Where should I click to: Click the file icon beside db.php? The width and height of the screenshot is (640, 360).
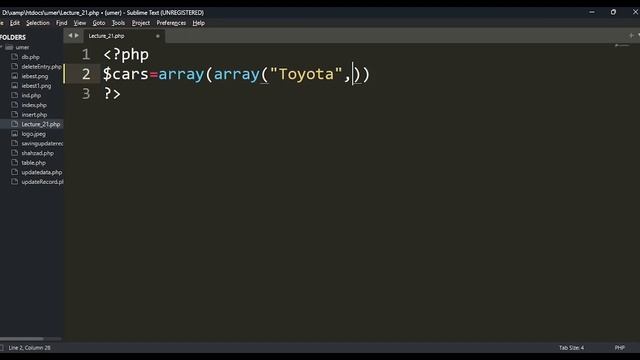click(x=15, y=57)
